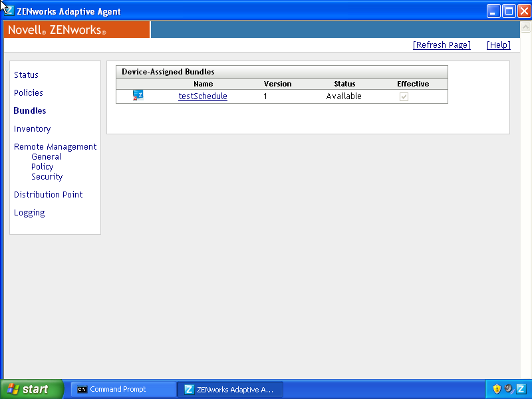Open the security shield tray icon
This screenshot has height=399, width=532.
pos(497,389)
